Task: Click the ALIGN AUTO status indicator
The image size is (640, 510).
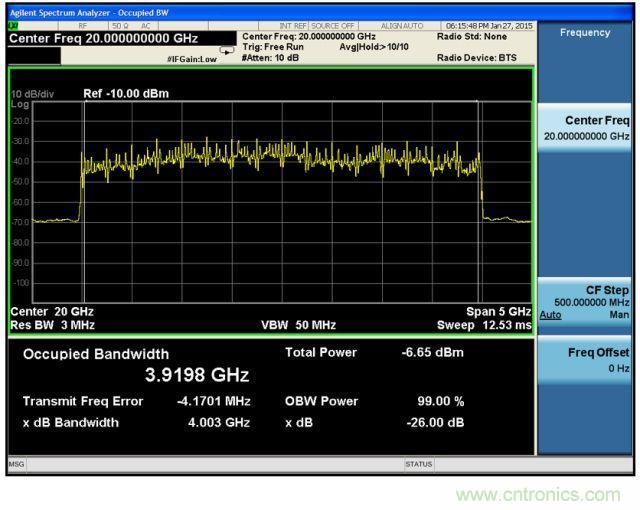Action: click(403, 27)
